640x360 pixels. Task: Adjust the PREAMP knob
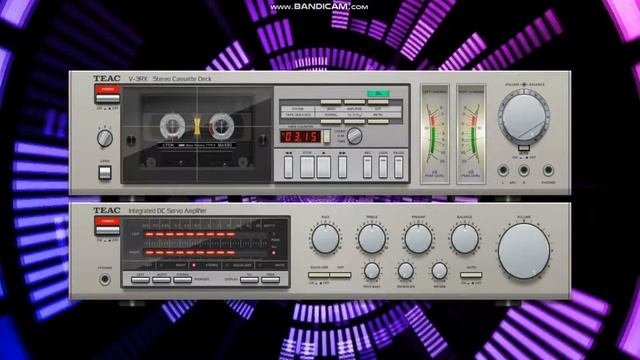click(418, 239)
